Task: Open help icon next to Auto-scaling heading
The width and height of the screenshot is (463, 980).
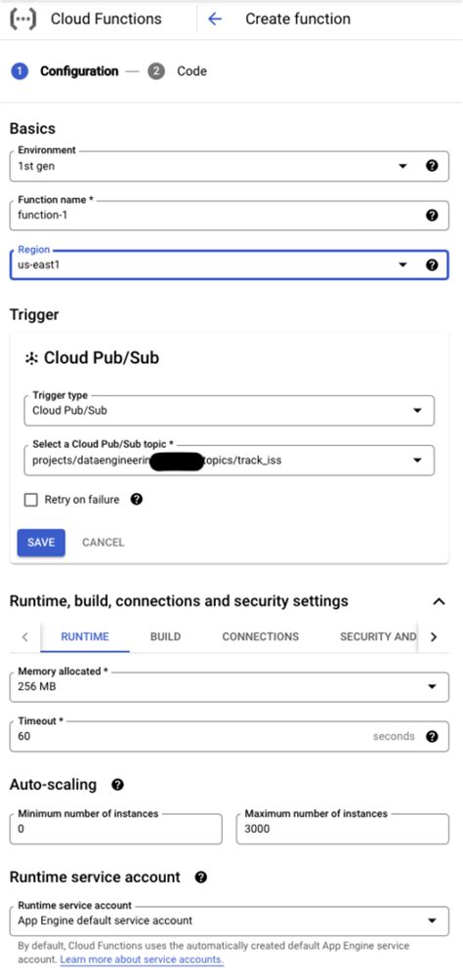Action: [x=117, y=785]
